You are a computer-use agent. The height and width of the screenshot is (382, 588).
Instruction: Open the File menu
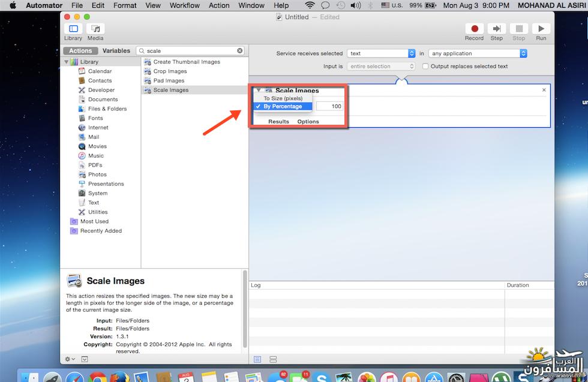(x=77, y=5)
